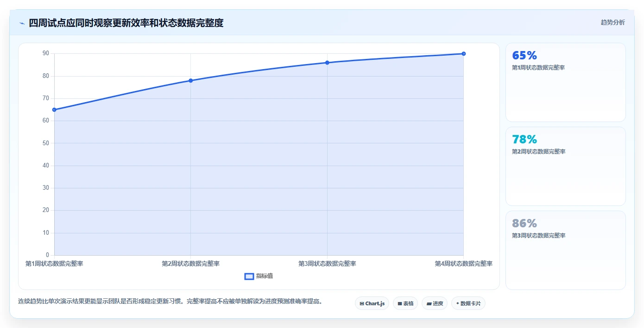Viewport: 644px width, 328px height.
Task: Click the week 4 data point at 90
Action: pyautogui.click(x=463, y=54)
